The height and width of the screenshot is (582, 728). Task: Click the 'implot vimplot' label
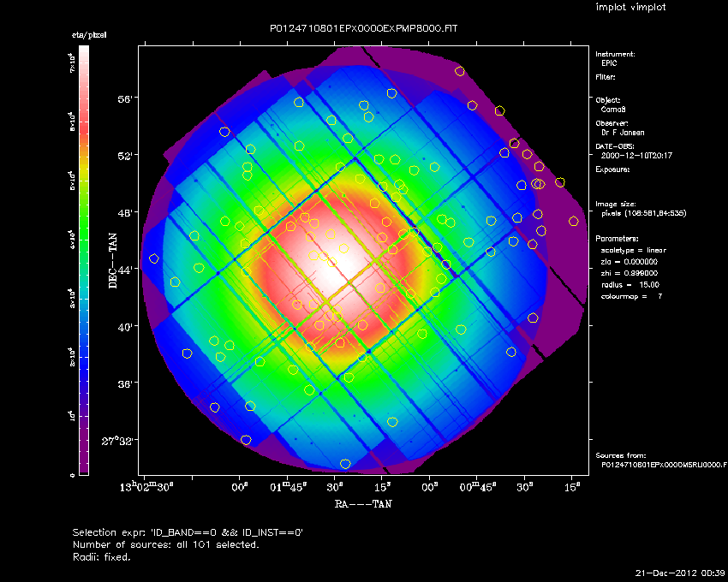[x=630, y=7]
